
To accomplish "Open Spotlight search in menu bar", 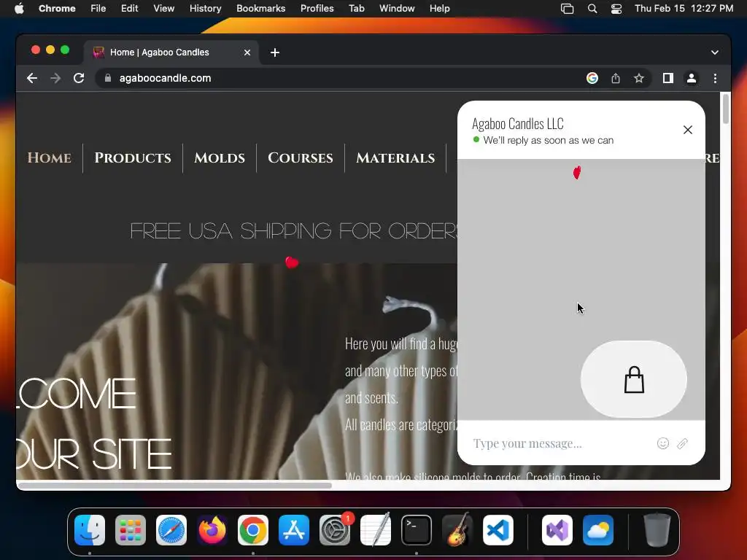I will 592,8.
